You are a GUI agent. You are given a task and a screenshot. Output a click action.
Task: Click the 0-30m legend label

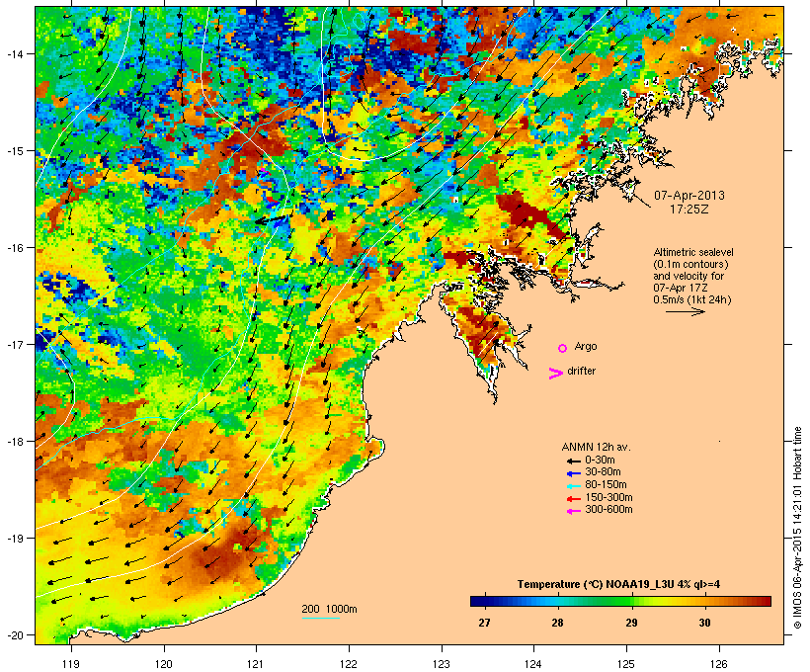(x=600, y=461)
